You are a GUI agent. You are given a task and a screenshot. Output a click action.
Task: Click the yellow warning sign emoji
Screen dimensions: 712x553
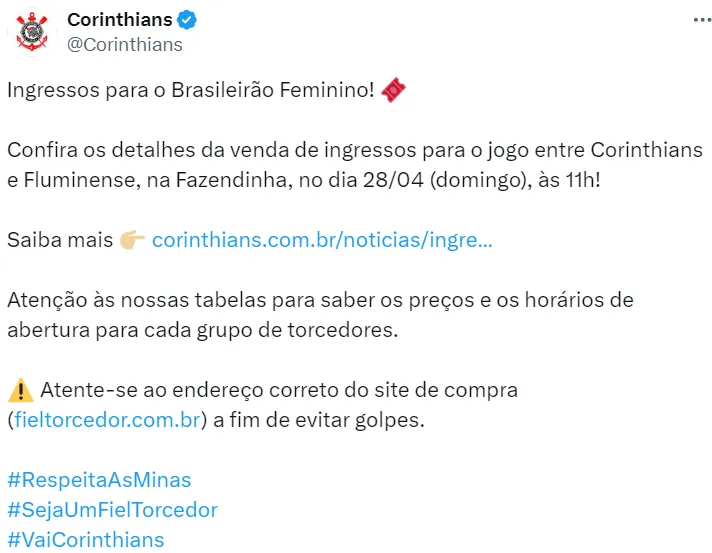click(19, 389)
